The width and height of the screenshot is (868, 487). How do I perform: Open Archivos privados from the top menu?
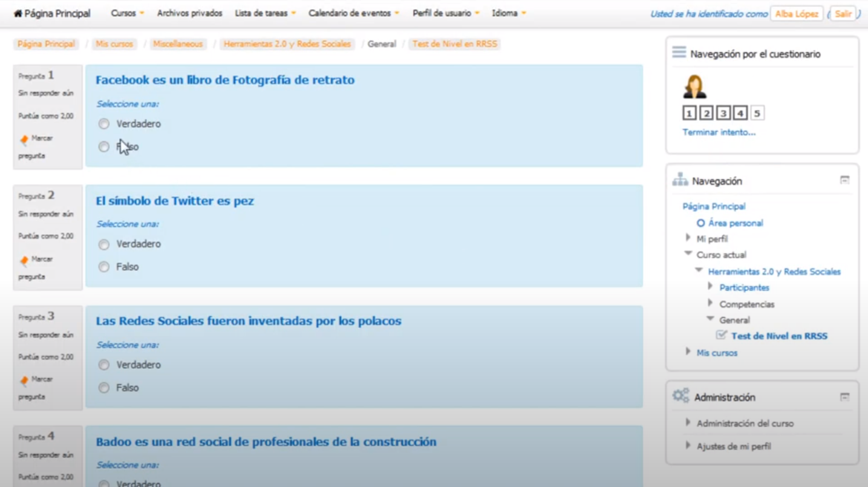(x=189, y=13)
